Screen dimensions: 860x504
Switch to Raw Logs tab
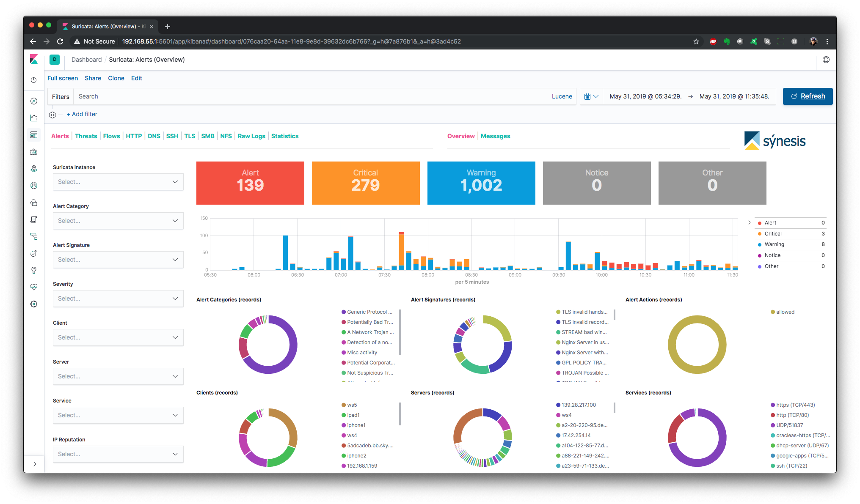click(x=251, y=136)
